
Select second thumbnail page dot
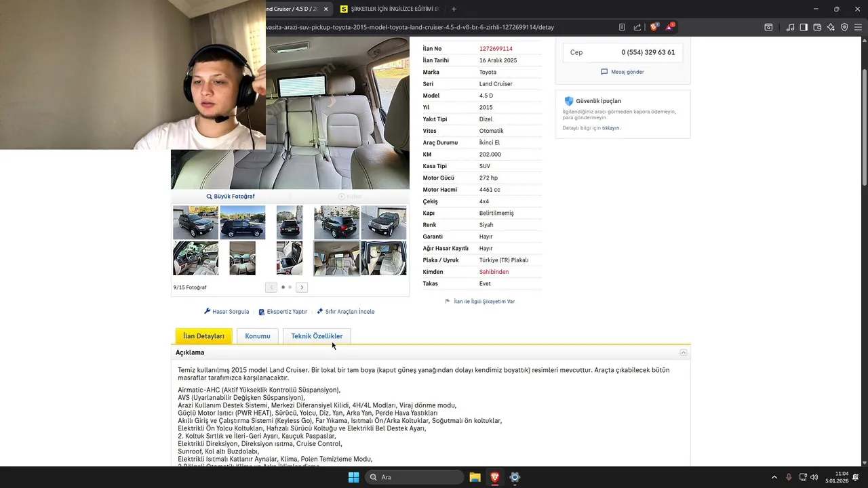290,287
